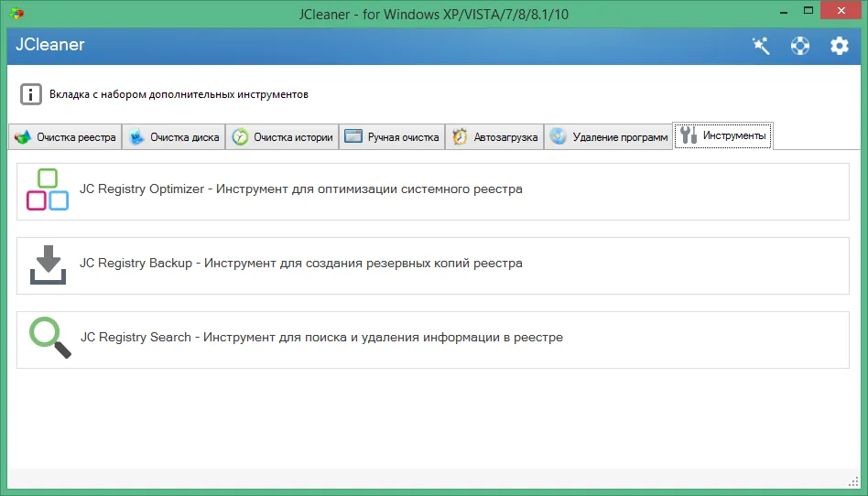Maximize the JCleaner window
This screenshot has height=496, width=868.
808,11
